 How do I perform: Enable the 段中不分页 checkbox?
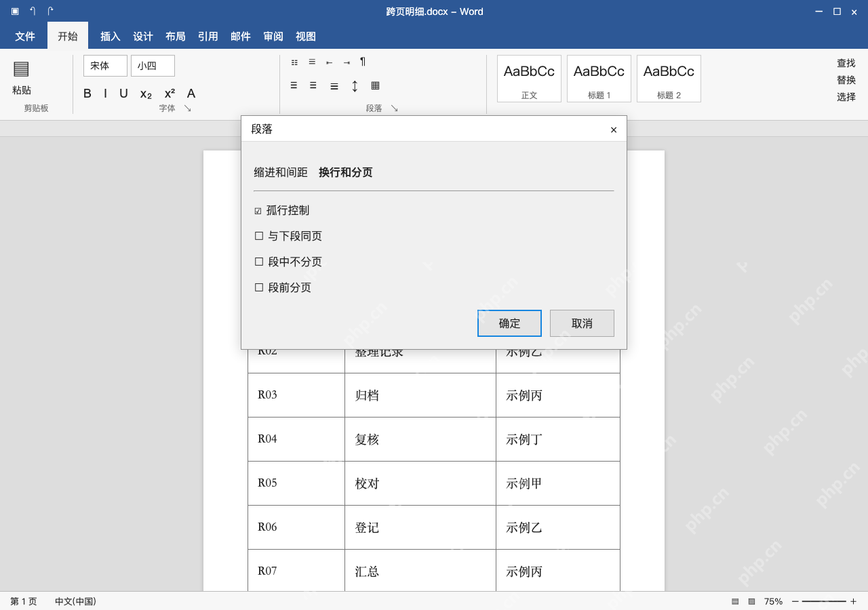pos(259,262)
